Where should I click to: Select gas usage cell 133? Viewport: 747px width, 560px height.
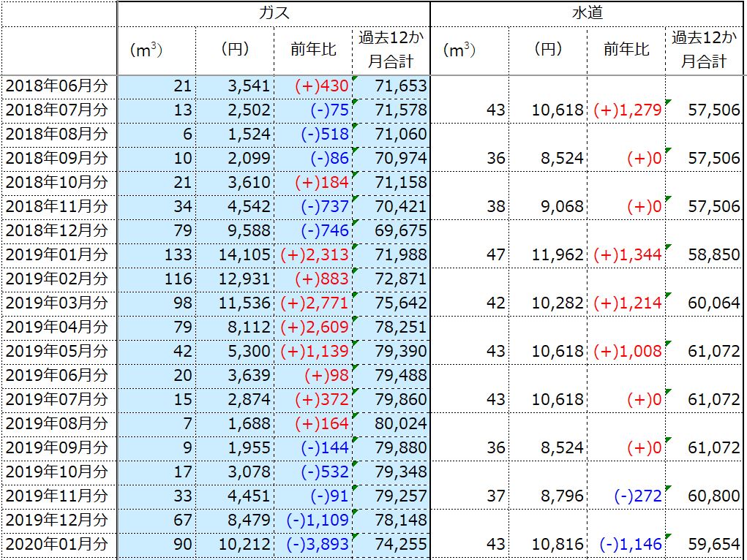point(157,256)
